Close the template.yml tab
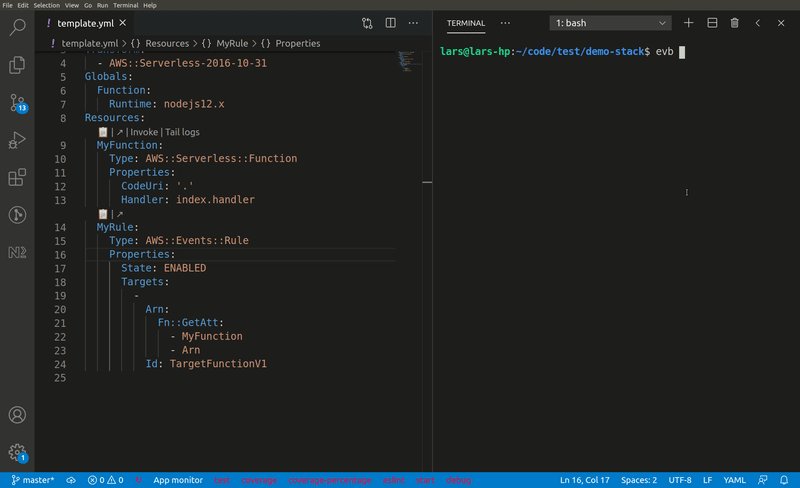 click(122, 23)
